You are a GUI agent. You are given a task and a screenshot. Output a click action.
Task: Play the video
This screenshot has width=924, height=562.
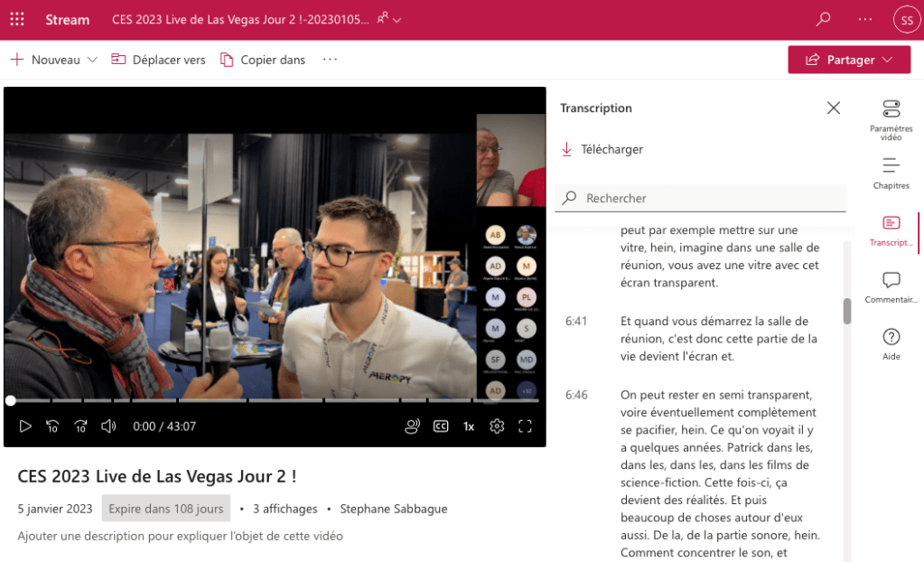(25, 426)
